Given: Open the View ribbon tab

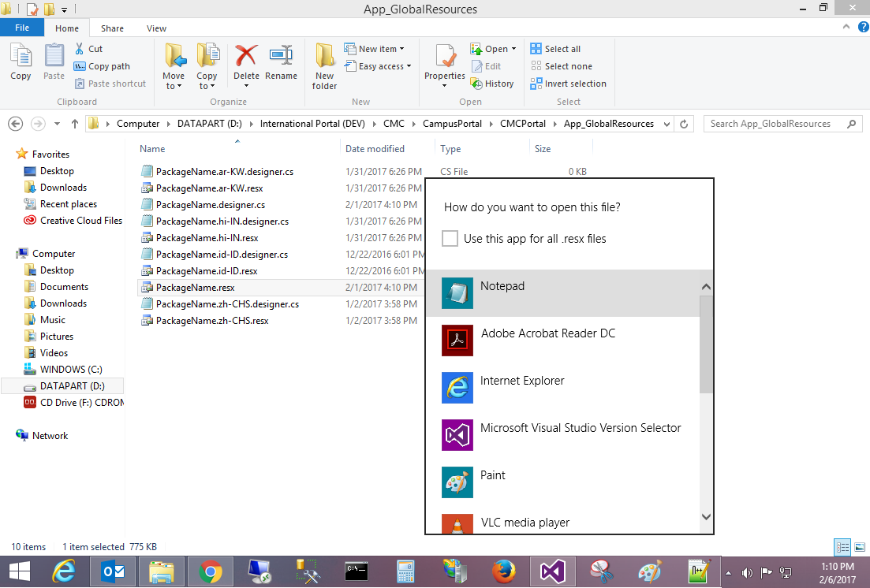Looking at the screenshot, I should pos(156,28).
